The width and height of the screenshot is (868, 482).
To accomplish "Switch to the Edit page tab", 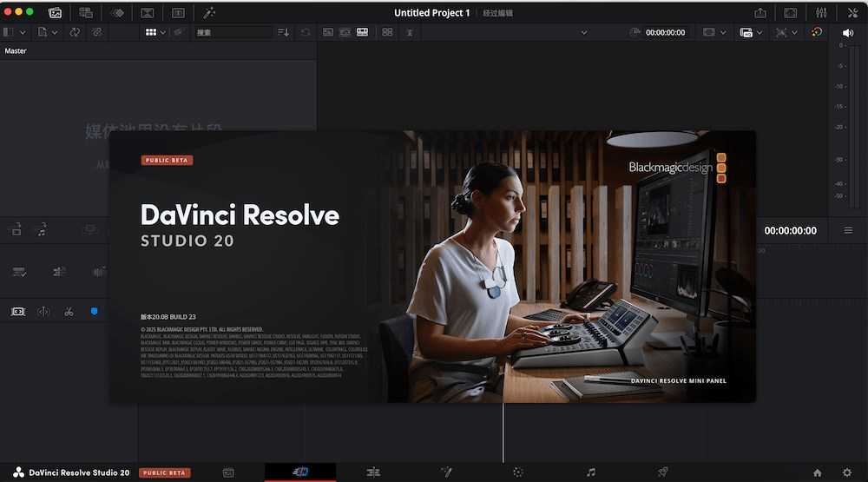I will pos(373,472).
